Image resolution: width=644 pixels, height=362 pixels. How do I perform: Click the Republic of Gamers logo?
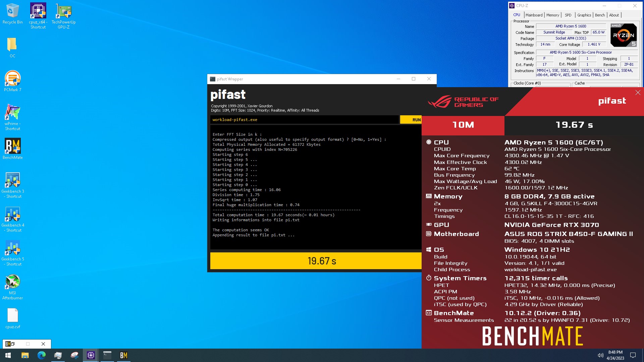pos(463,102)
